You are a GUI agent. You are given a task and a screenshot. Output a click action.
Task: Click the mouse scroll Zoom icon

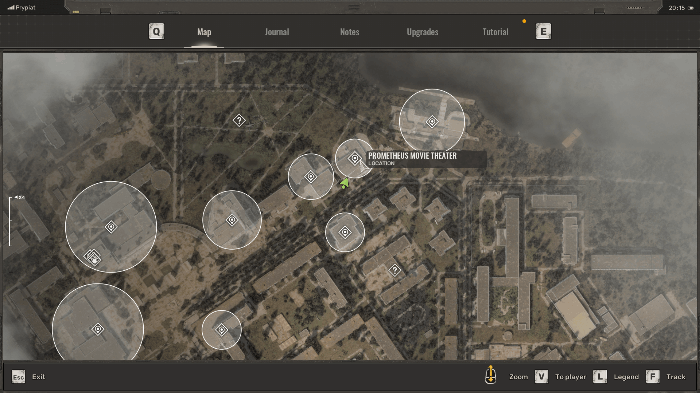pos(490,375)
